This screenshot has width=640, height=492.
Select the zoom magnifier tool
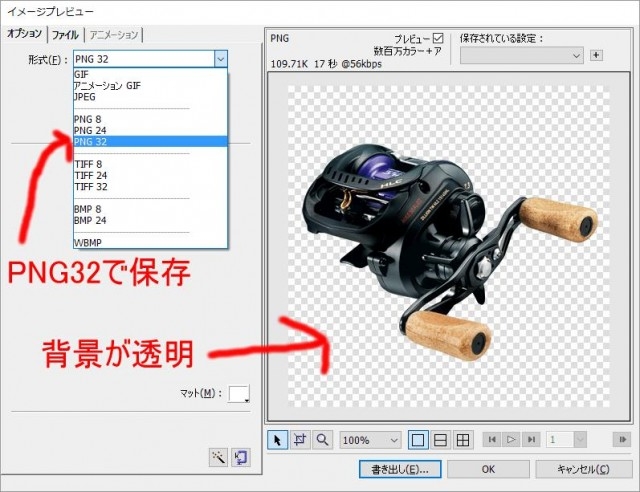point(322,440)
